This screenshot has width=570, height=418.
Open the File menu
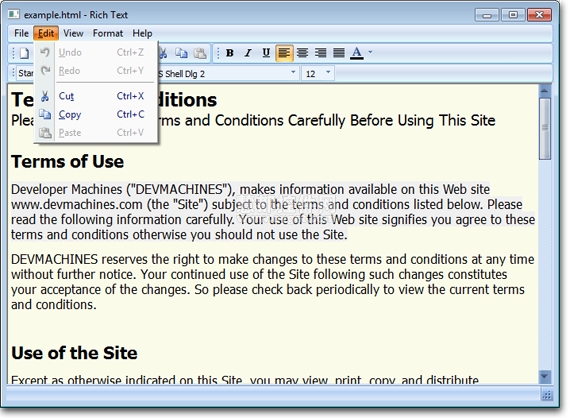coord(21,33)
